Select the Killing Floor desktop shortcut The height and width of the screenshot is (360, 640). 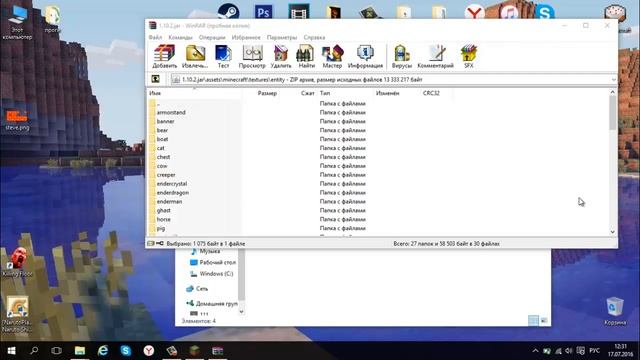click(x=17, y=262)
